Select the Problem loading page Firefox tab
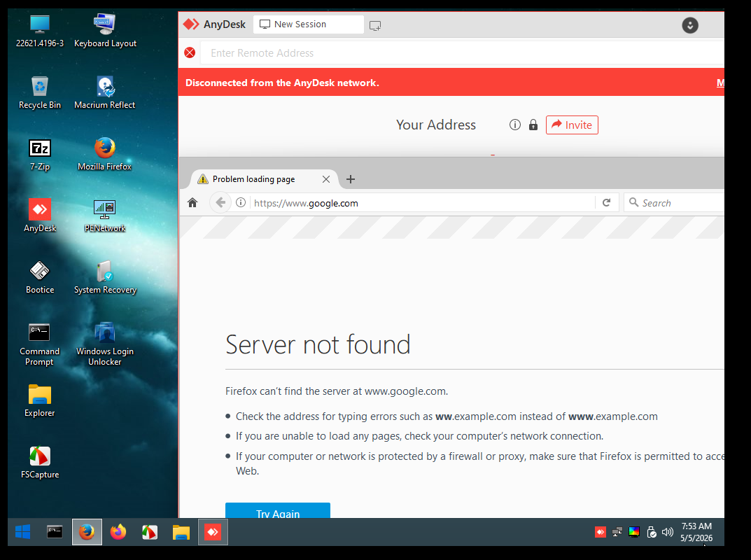This screenshot has width=751, height=560. tap(265, 179)
